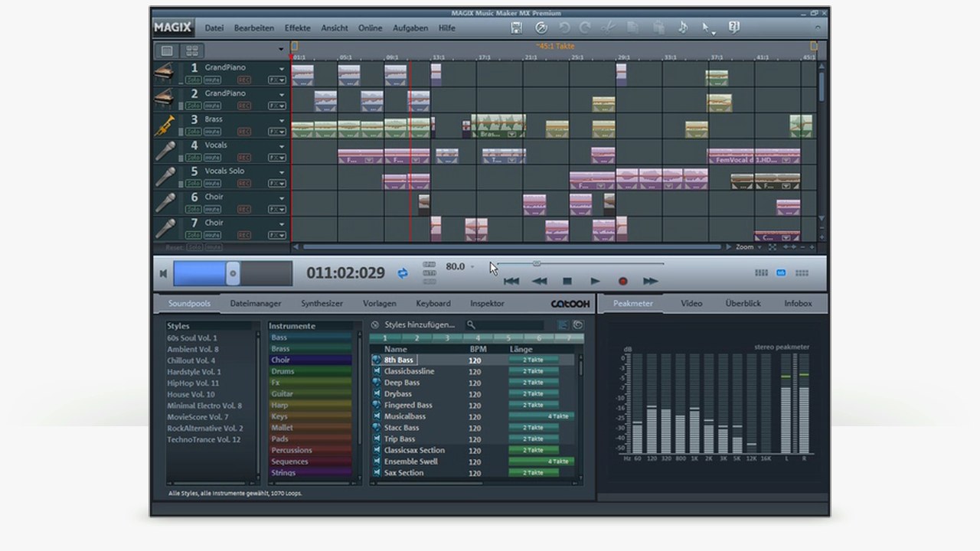Click the zoom fit icon beside Zoom label
Viewport: 980px width, 551px height.
(773, 247)
